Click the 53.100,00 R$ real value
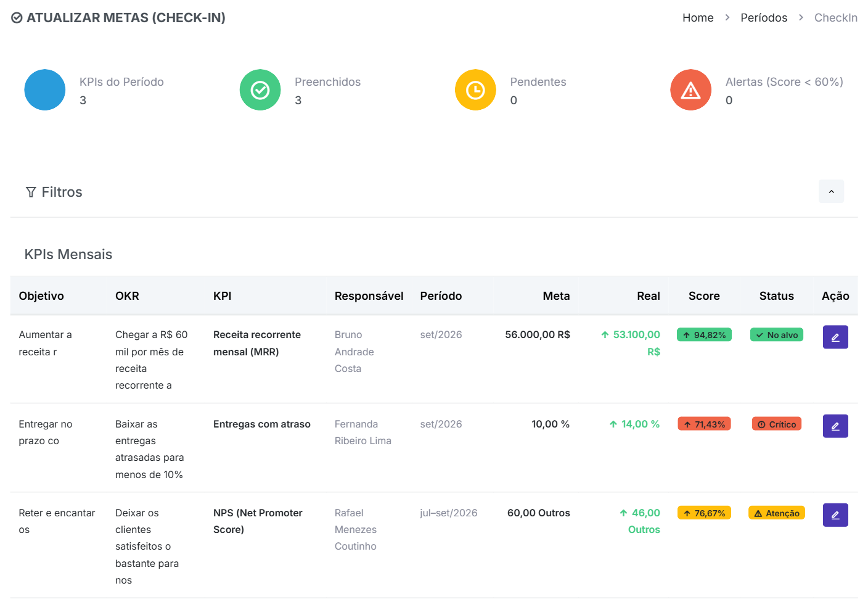Image resolution: width=868 pixels, height=599 pixels. 631,343
